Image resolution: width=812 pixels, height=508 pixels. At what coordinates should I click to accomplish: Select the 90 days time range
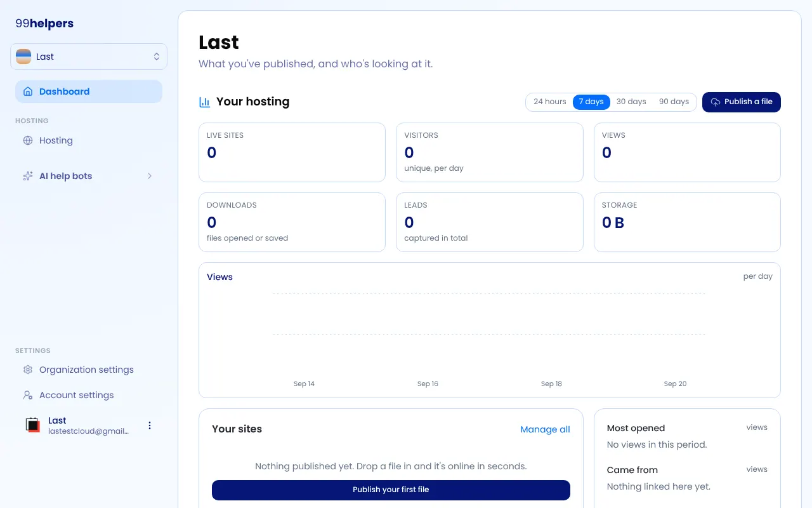pos(674,102)
